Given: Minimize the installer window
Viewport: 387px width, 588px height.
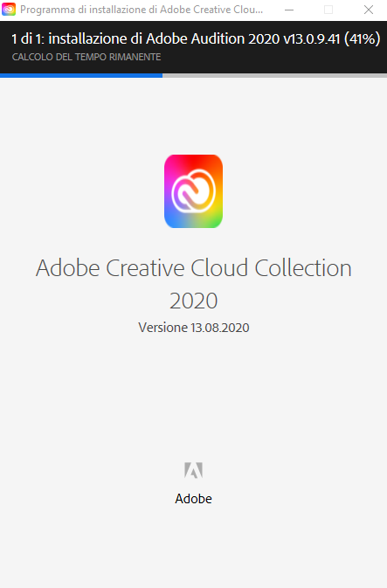Looking at the screenshot, I should (289, 10).
